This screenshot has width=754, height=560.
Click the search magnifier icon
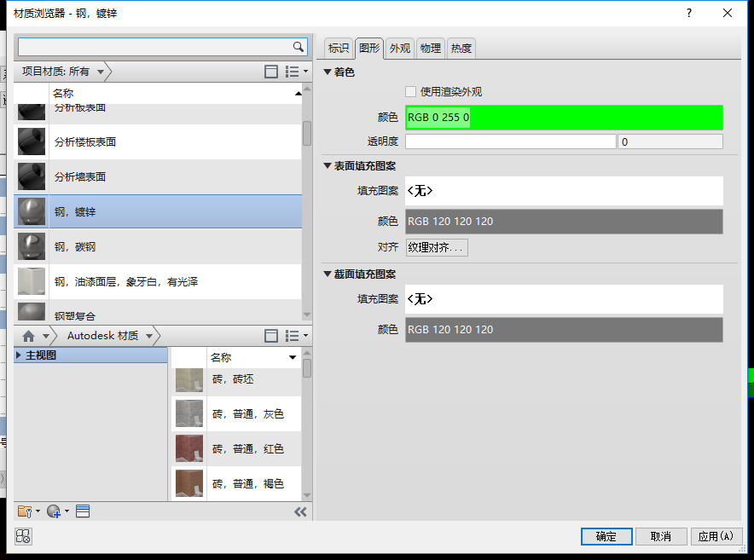[299, 47]
